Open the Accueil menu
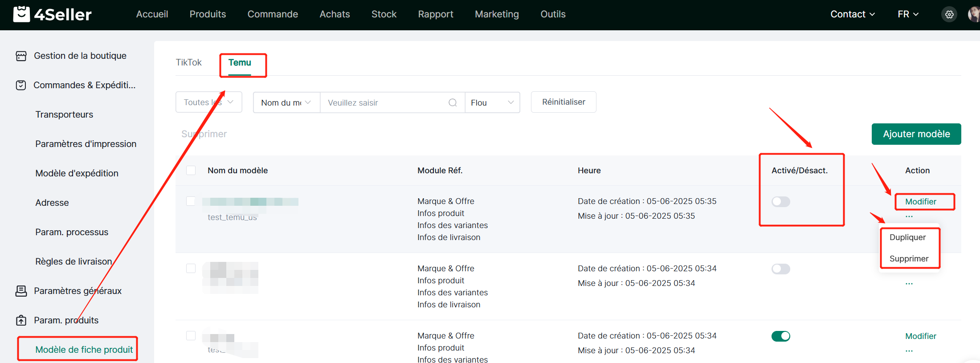The image size is (980, 363). pos(152,14)
